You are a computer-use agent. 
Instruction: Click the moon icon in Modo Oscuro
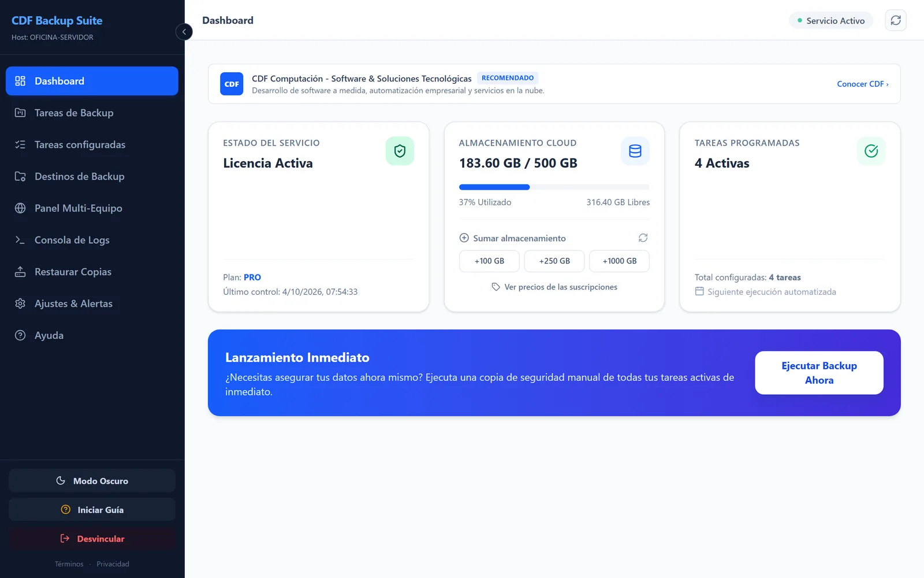(x=61, y=481)
